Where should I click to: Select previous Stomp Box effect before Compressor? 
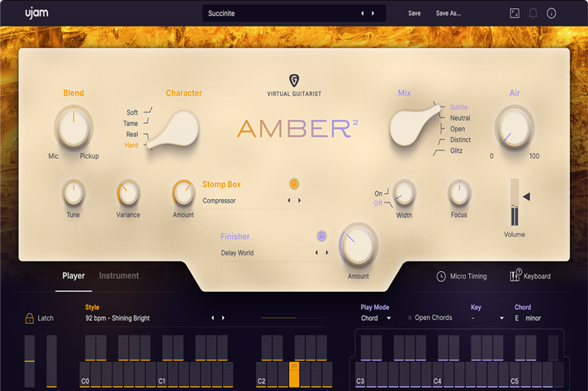(x=289, y=200)
